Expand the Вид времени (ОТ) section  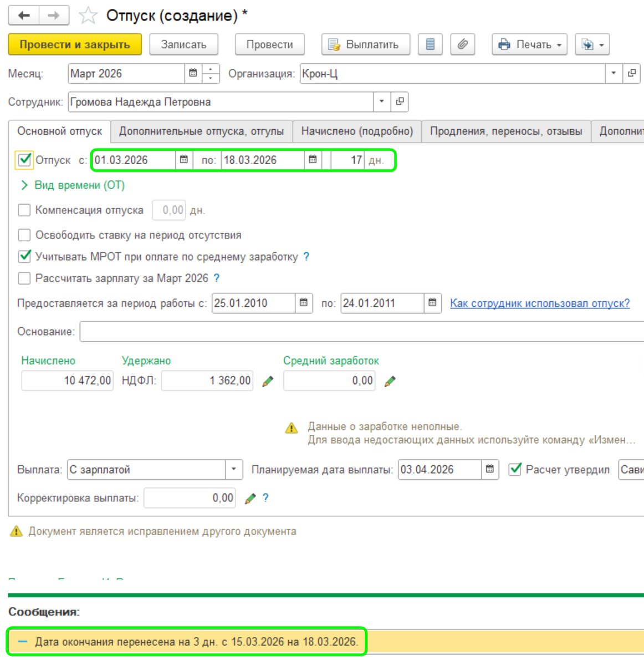(x=24, y=185)
